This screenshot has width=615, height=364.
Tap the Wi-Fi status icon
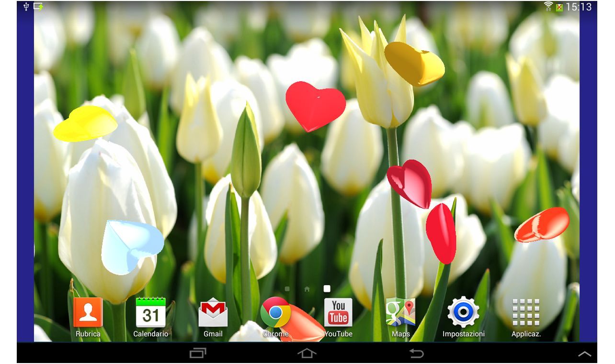click(548, 7)
